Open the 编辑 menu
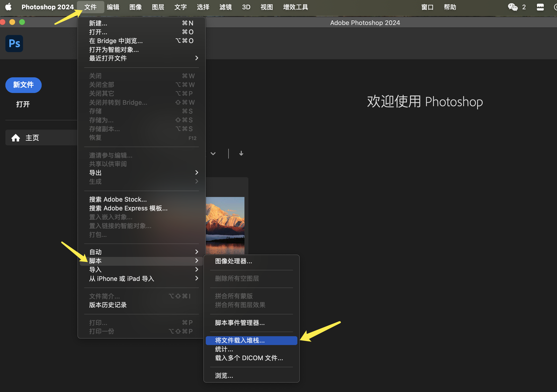This screenshot has width=557, height=392. (x=113, y=7)
